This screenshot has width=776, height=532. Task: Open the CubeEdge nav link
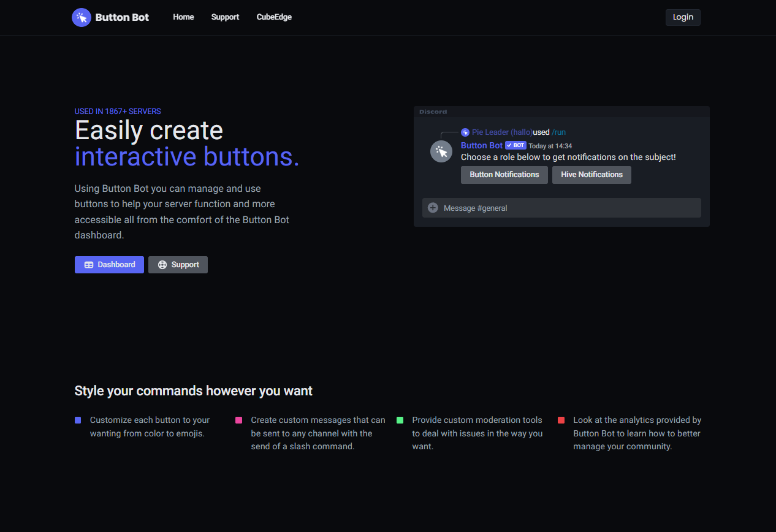(x=274, y=17)
